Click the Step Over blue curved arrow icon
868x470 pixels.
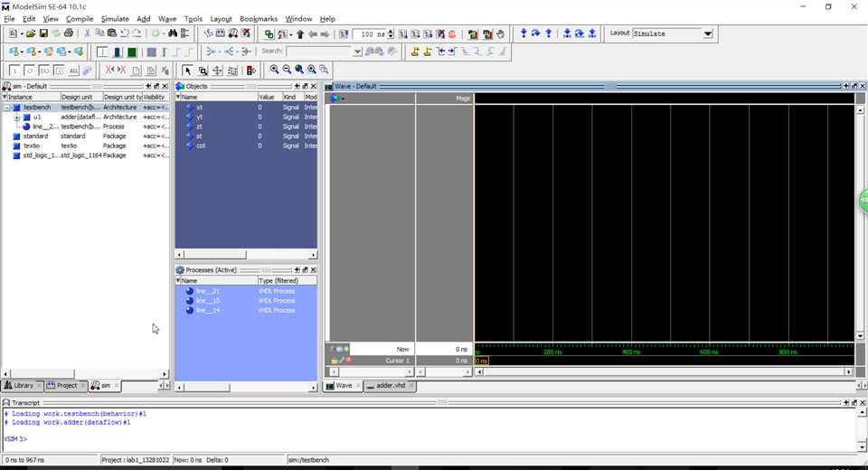click(535, 33)
